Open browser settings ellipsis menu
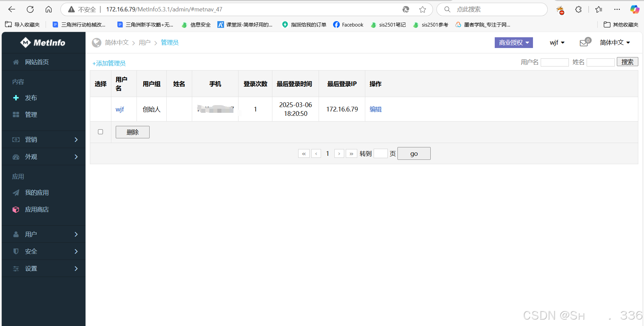This screenshot has height=326, width=644. pos(617,9)
